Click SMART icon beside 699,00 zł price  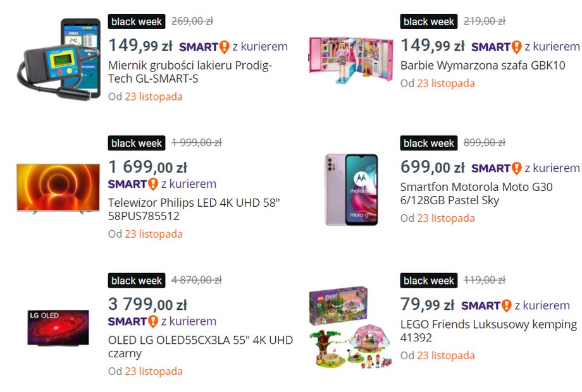pos(497,168)
